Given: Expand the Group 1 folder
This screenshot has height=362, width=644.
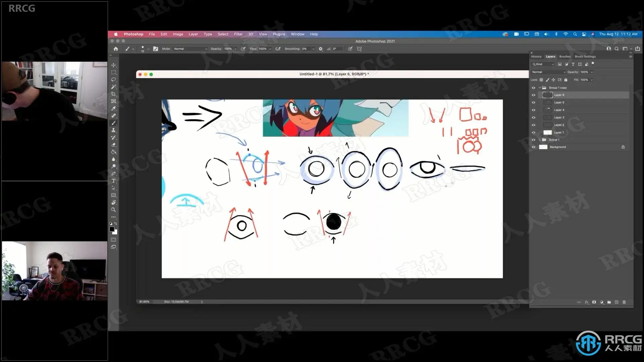Looking at the screenshot, I should click(540, 140).
